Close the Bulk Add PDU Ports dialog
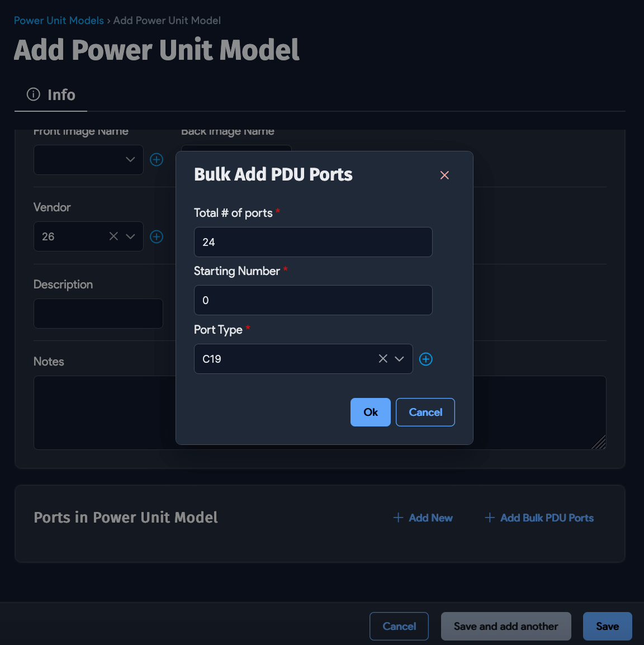 tap(444, 175)
